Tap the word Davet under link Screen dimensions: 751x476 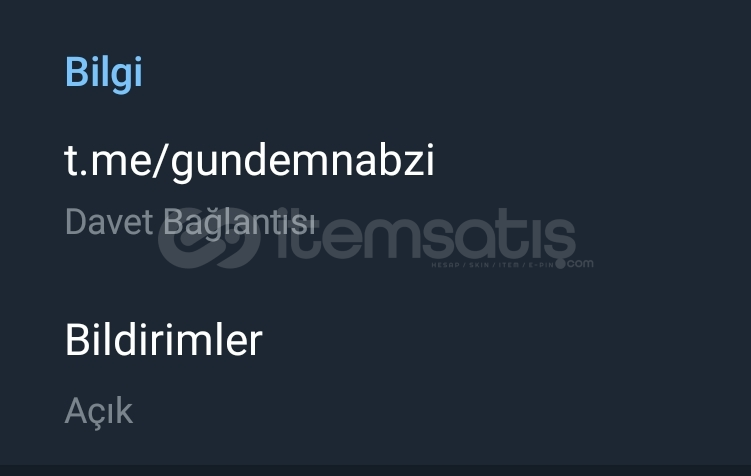coord(109,221)
